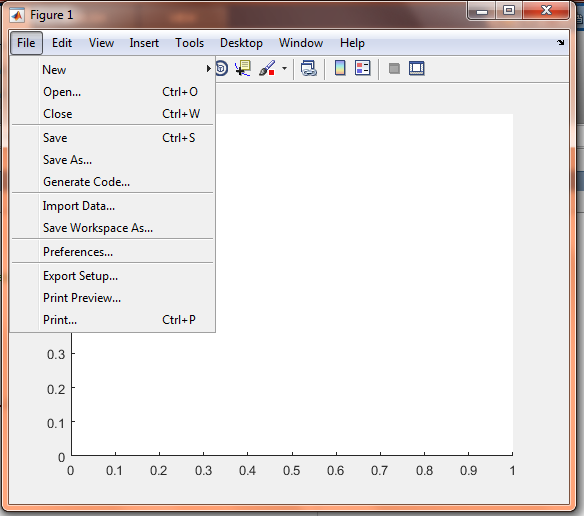Show Plot Tools and dock figure
Screen dimensions: 584x516
click(x=417, y=69)
